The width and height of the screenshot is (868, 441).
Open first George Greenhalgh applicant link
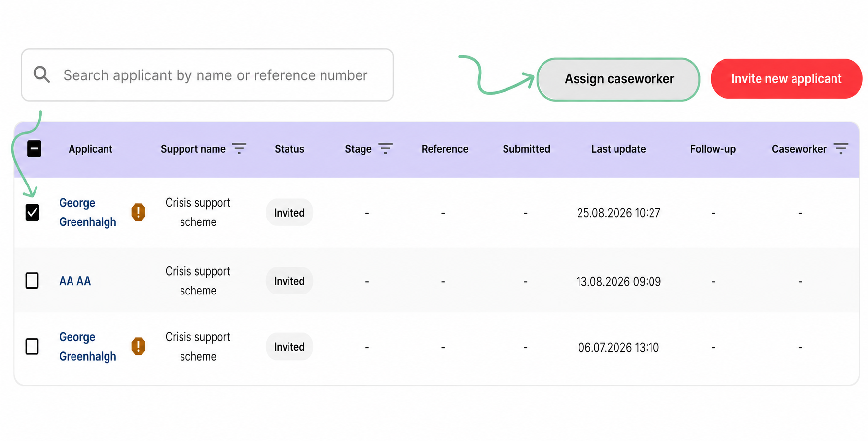click(88, 212)
